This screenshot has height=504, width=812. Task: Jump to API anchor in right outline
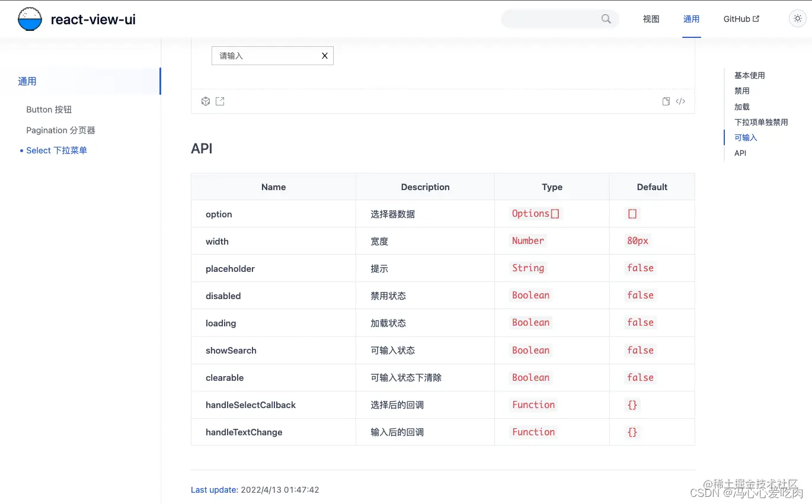tap(740, 153)
